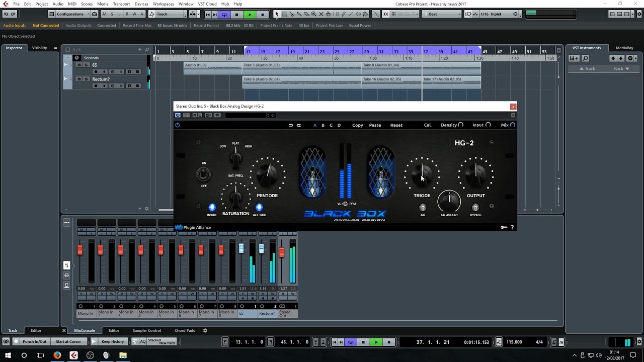This screenshot has width=644, height=362.
Task: Switch to the Sampler Control tab
Action: (147, 330)
